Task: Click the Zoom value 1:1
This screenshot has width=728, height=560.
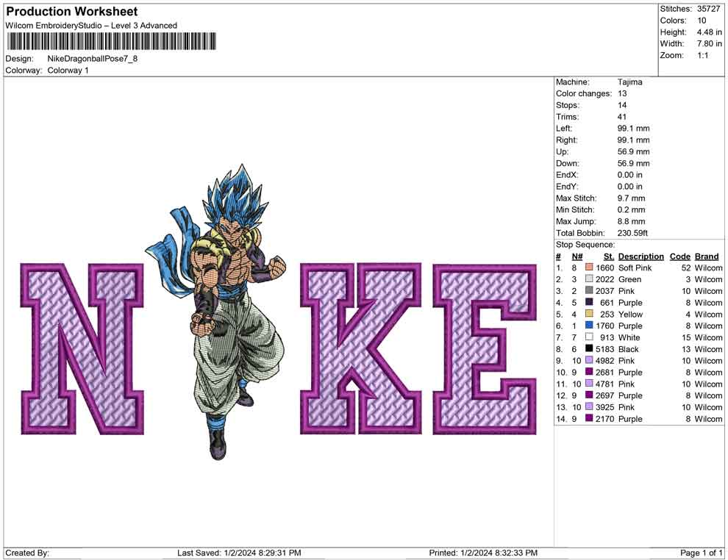Action: [702, 55]
